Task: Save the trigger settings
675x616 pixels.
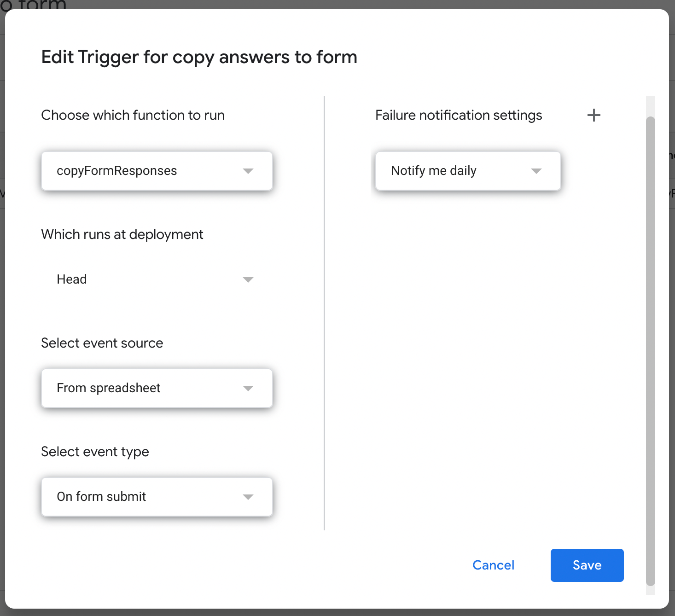Action: [x=587, y=565]
